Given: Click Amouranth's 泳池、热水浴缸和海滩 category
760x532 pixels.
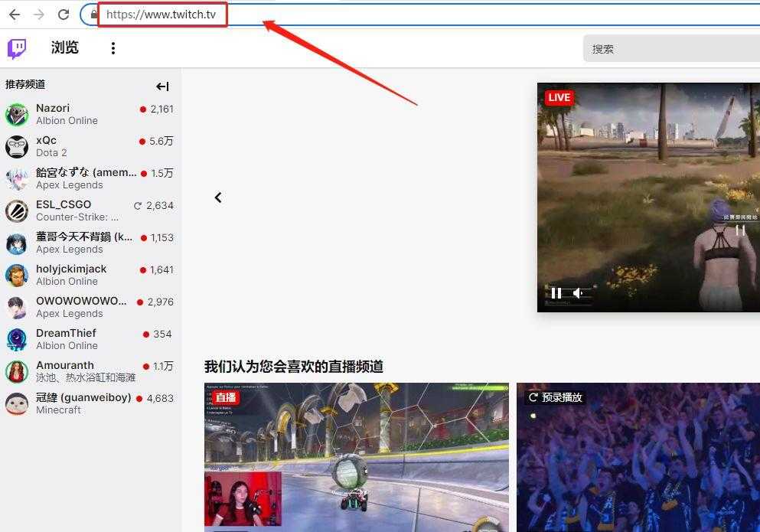Looking at the screenshot, I should click(x=86, y=378).
